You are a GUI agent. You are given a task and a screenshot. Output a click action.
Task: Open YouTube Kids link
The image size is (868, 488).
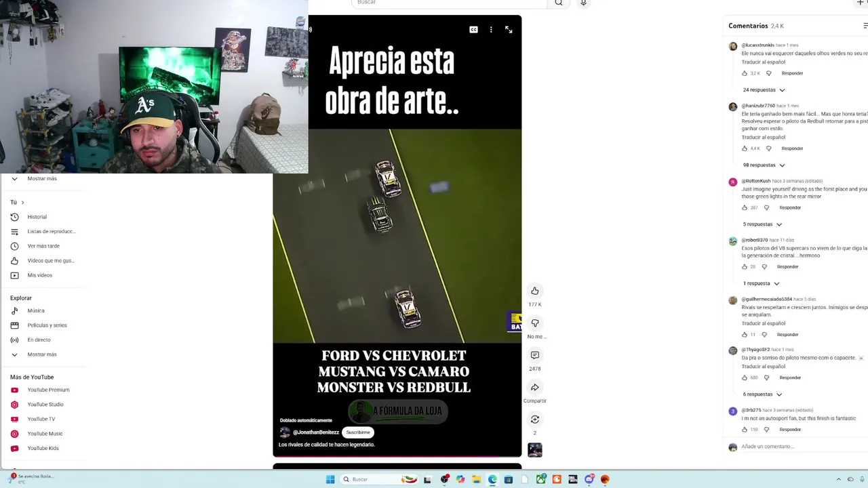tap(43, 449)
